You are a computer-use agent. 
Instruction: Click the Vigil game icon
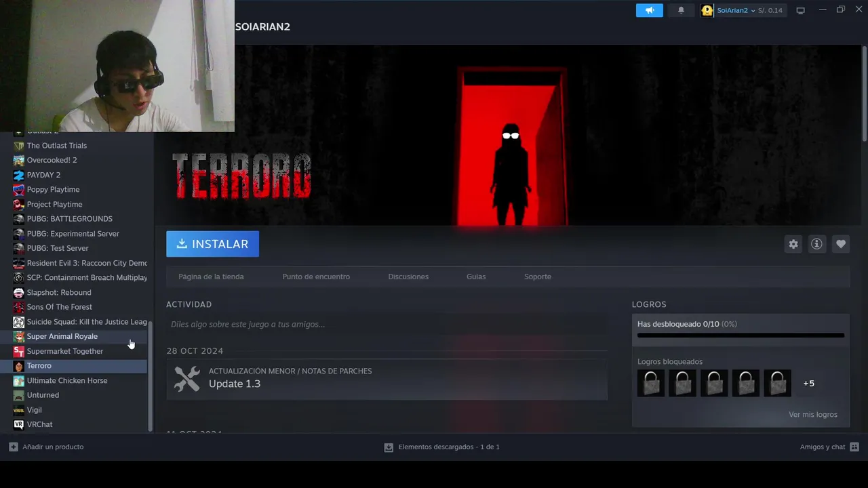coord(19,410)
